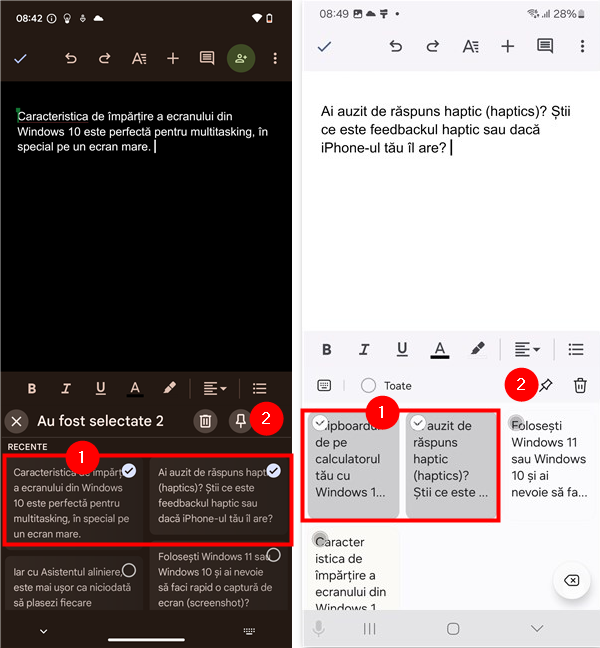Pin selected clips with pin icon in light phone
This screenshot has height=648, width=600.
[545, 386]
